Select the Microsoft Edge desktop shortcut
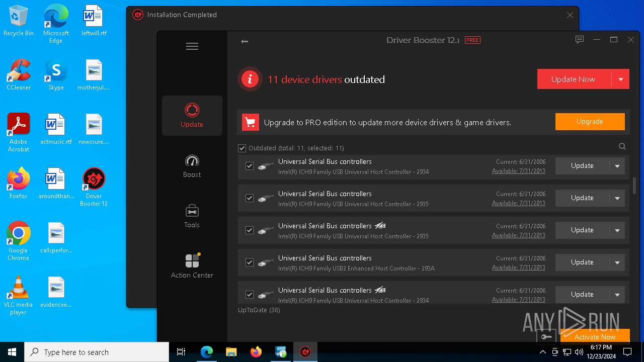The image size is (644, 362). click(x=56, y=24)
